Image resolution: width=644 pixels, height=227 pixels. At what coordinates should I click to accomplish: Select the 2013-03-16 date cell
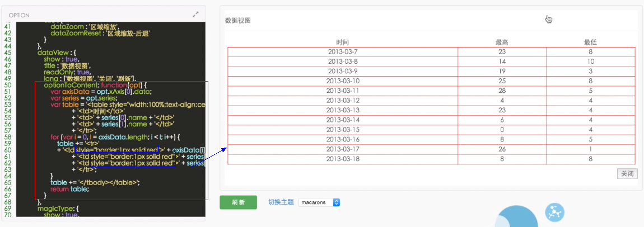[343, 140]
